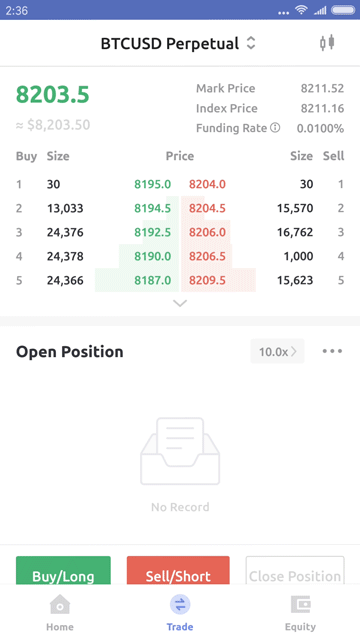360x640 pixels.
Task: Tap the red Sell/Short button
Action: tap(178, 571)
